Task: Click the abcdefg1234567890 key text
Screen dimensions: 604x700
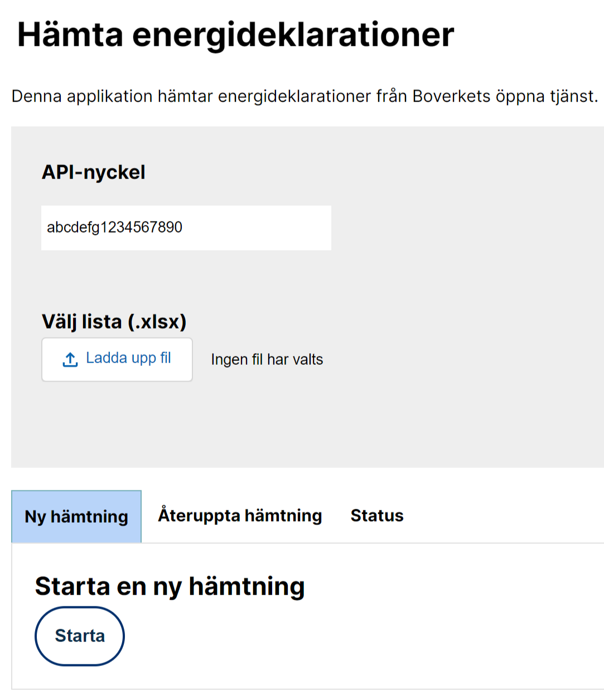Action: point(114,228)
